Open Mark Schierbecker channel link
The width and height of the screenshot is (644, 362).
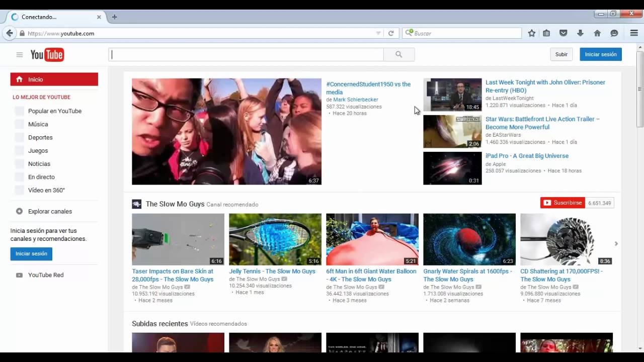click(355, 100)
